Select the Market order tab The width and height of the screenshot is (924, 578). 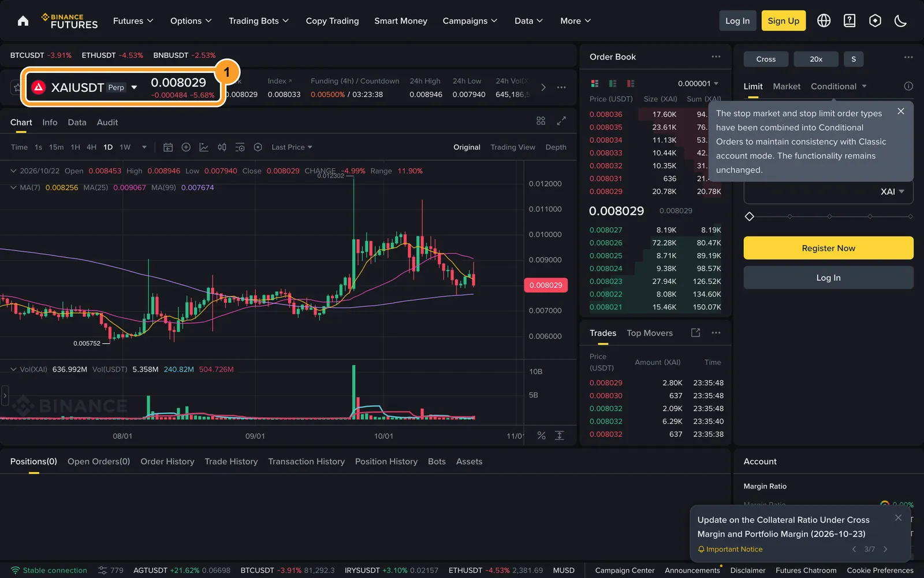[787, 86]
